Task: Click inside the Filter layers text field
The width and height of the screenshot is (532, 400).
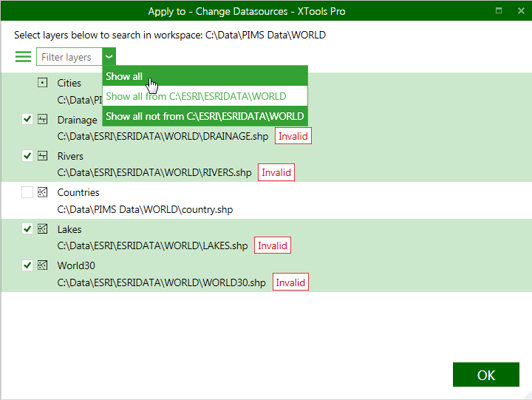Action: 69,57
